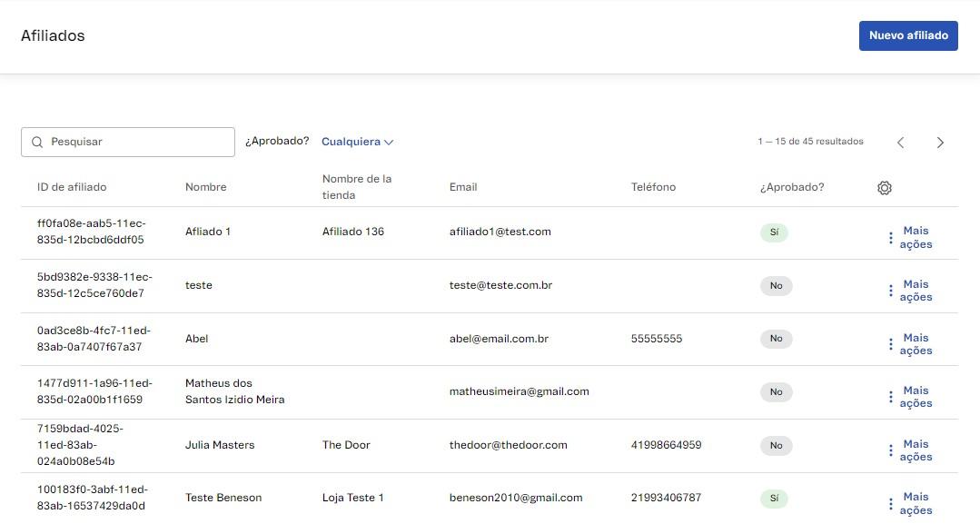
Task: Click the No badge for Abel
Action: coord(776,339)
